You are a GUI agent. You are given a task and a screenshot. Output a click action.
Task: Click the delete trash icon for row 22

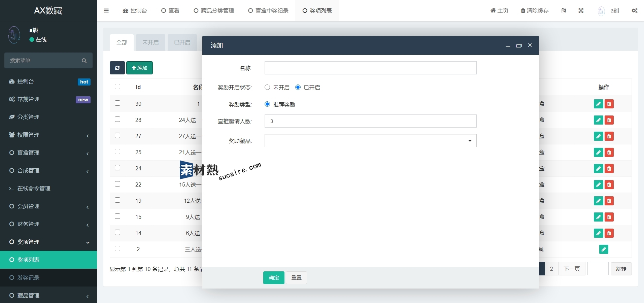pyautogui.click(x=609, y=184)
